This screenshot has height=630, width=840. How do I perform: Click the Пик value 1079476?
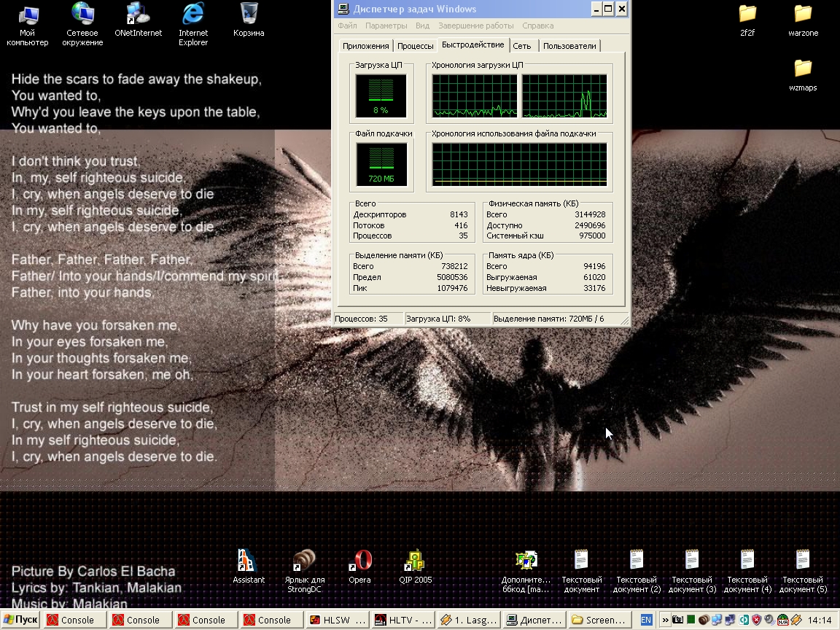pyautogui.click(x=452, y=288)
